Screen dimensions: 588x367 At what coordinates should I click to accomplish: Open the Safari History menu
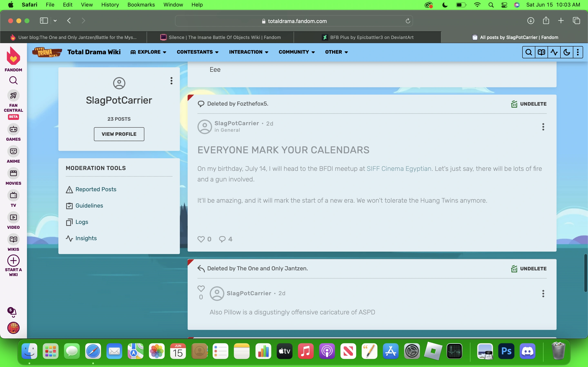coord(110,5)
